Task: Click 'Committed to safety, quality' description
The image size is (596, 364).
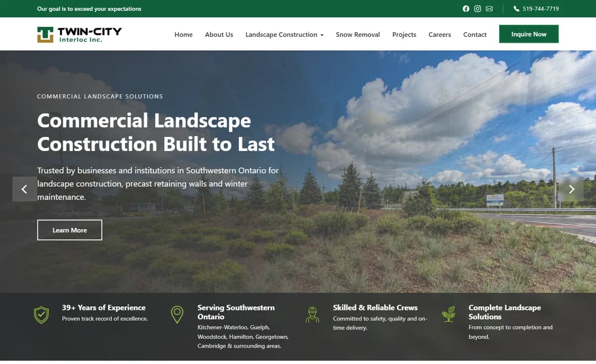Action: pos(380,323)
